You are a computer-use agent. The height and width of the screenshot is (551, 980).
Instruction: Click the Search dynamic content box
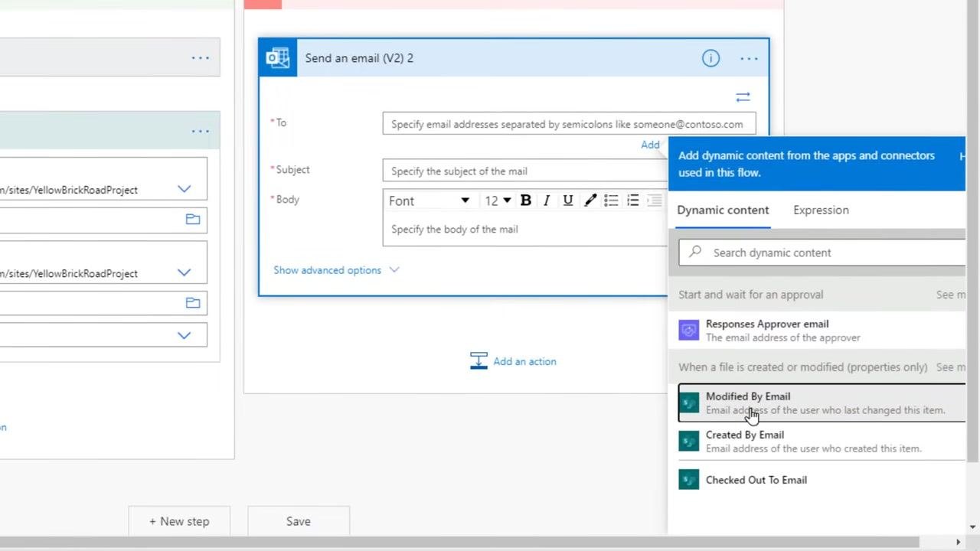point(822,253)
